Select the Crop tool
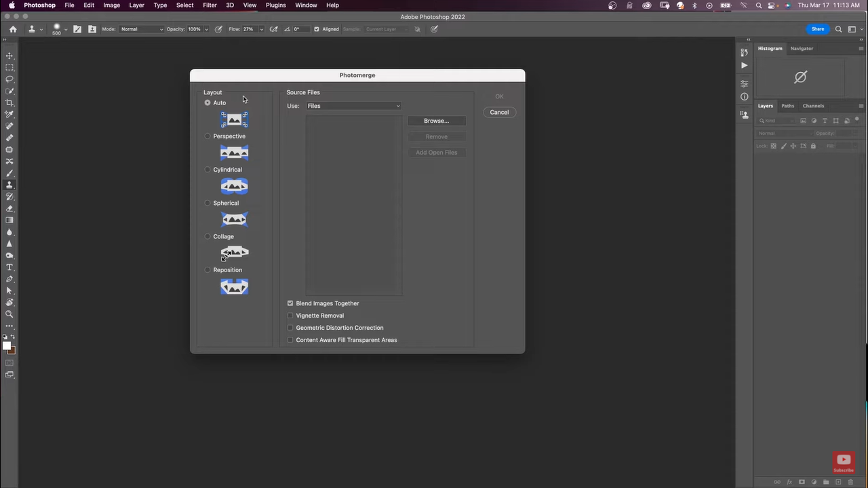 point(9,102)
